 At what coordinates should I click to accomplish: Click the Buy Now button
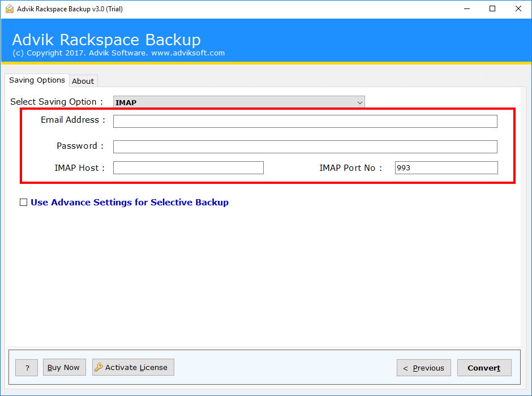64,367
